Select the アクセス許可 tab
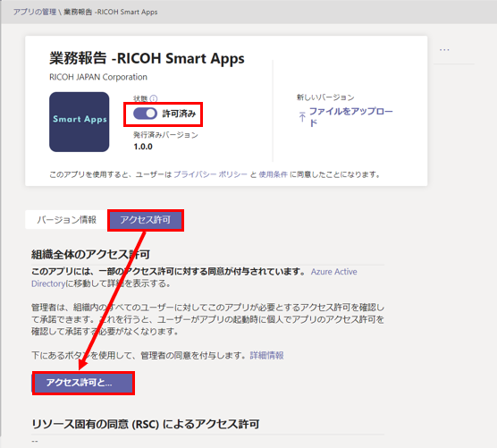497x448 pixels. click(146, 220)
